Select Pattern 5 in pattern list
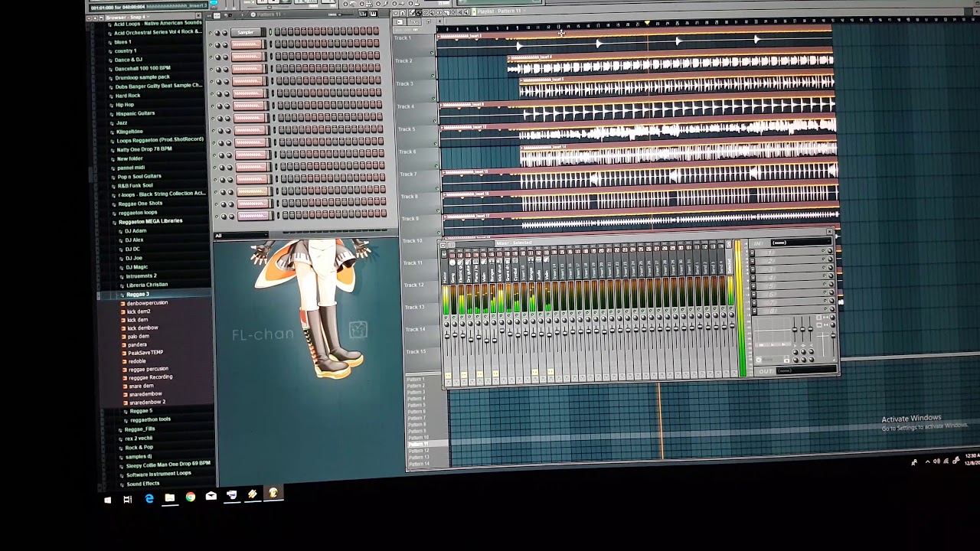980x551 pixels. tap(416, 405)
